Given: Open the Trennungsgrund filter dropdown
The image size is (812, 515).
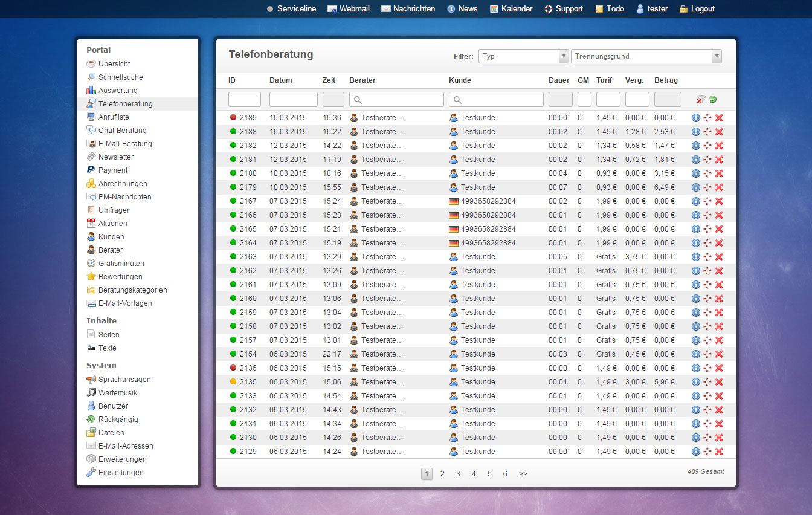Looking at the screenshot, I should 646,56.
